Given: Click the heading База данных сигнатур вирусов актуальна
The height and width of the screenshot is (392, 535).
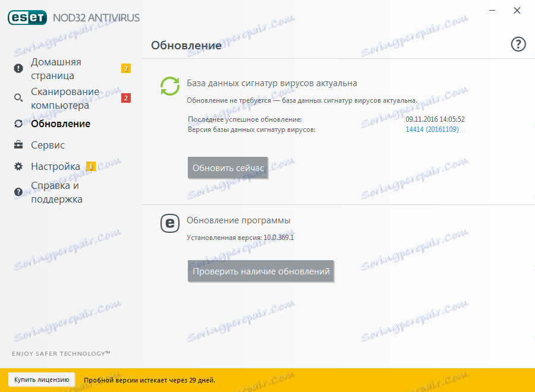Looking at the screenshot, I should point(272,83).
